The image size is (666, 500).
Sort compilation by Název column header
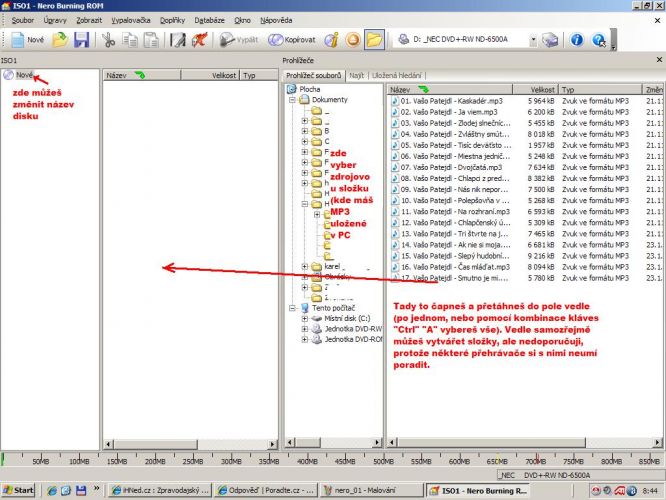(x=142, y=75)
